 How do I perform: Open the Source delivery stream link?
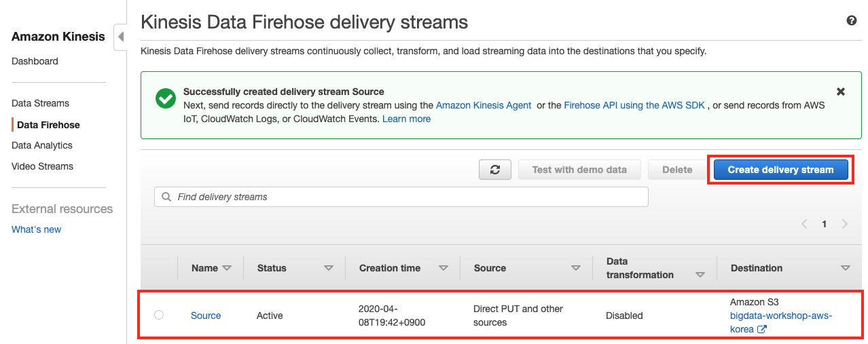(x=206, y=316)
